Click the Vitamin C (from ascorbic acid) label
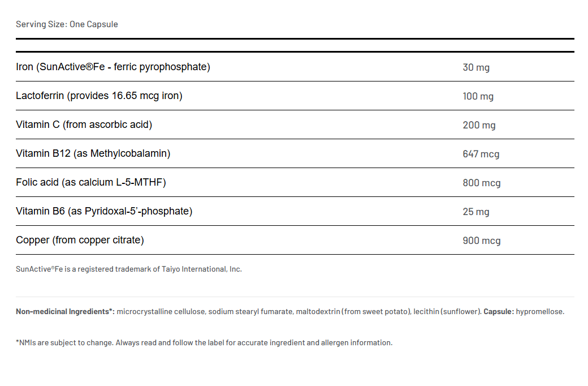Viewport: 588px width, 386px height. 84,125
